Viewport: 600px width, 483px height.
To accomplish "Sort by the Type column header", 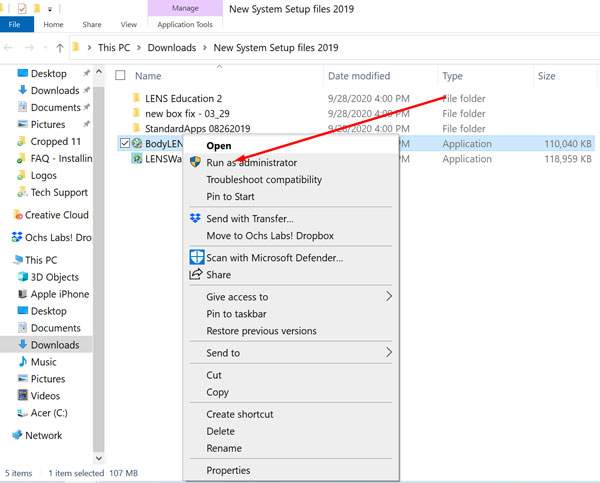I will [452, 76].
